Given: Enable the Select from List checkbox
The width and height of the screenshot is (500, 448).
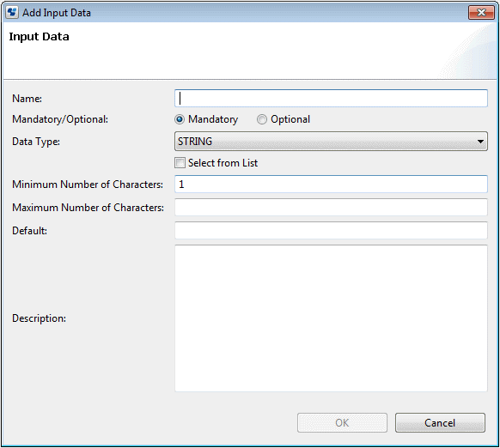Looking at the screenshot, I should 180,163.
